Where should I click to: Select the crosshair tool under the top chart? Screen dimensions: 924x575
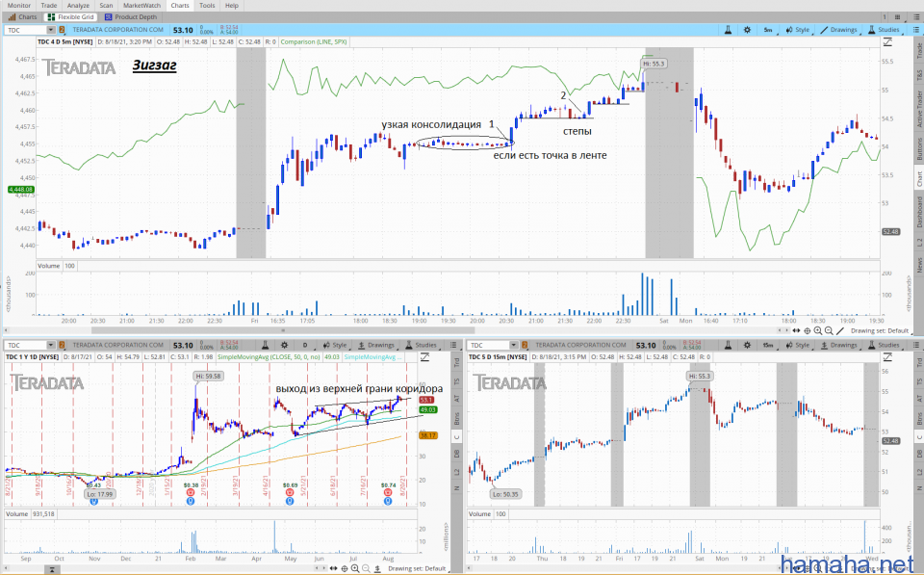(808, 331)
